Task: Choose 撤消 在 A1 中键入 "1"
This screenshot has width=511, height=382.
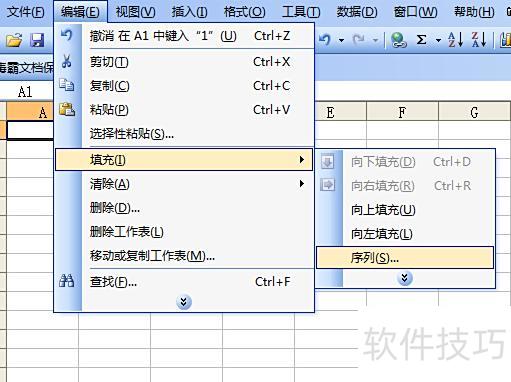Action: tap(184, 36)
